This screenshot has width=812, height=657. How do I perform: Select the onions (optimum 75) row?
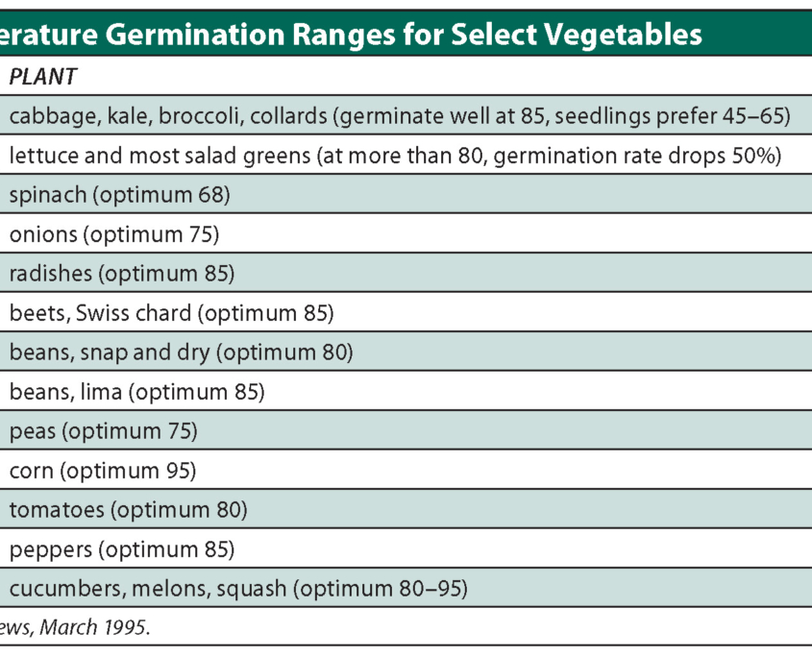pyautogui.click(x=114, y=234)
